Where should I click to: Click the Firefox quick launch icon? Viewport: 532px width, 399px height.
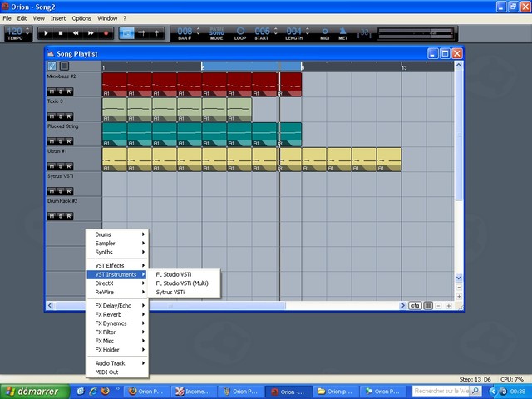point(106,391)
